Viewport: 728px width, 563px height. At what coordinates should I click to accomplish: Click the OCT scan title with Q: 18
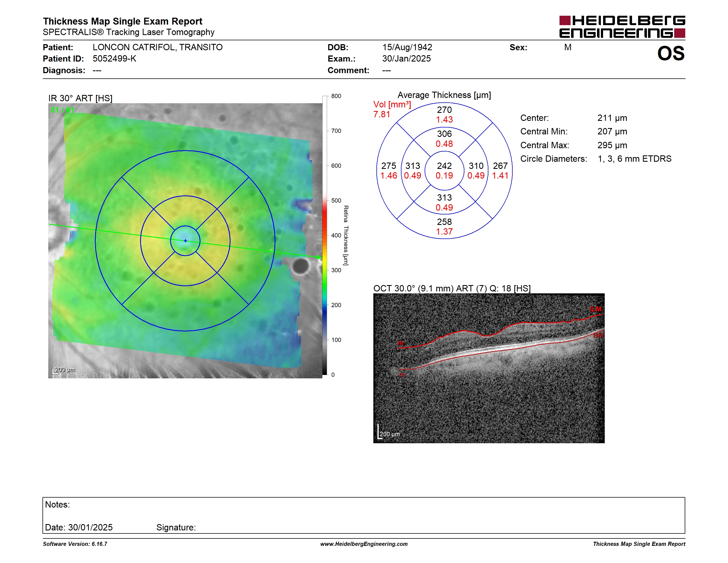[x=452, y=288]
